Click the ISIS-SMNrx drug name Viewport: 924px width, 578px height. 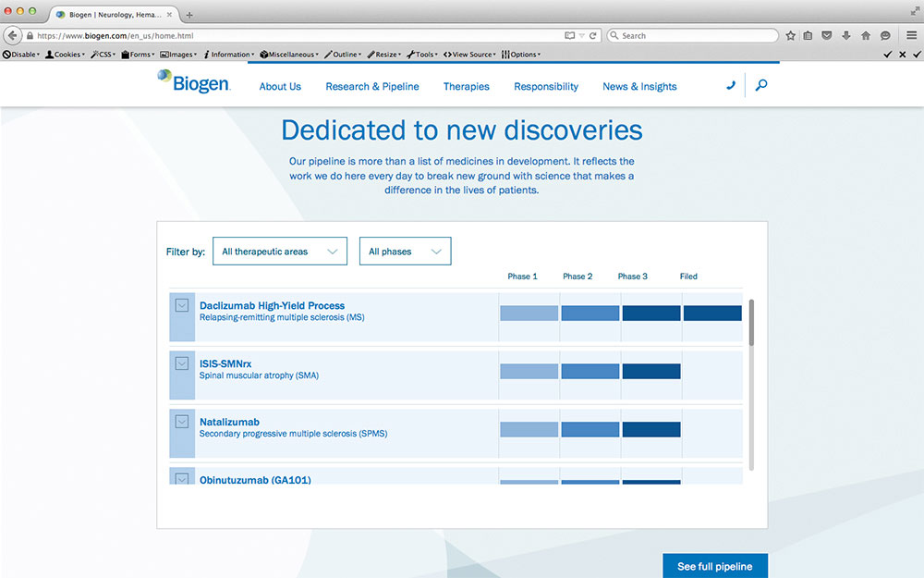(225, 363)
